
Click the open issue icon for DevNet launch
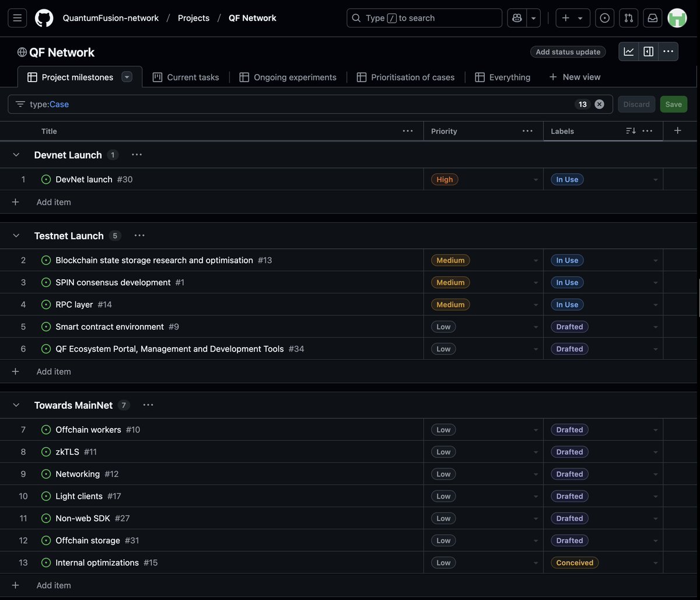(46, 180)
